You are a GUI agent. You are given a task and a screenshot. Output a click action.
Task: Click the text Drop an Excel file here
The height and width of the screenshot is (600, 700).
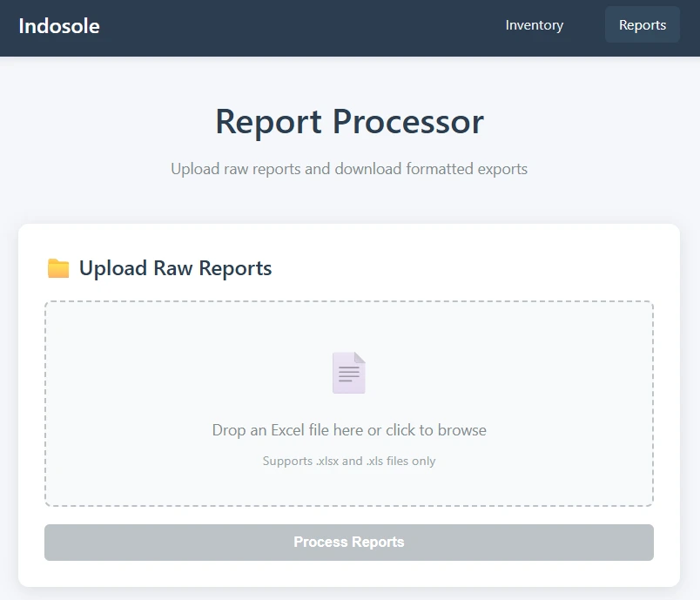[x=348, y=430]
